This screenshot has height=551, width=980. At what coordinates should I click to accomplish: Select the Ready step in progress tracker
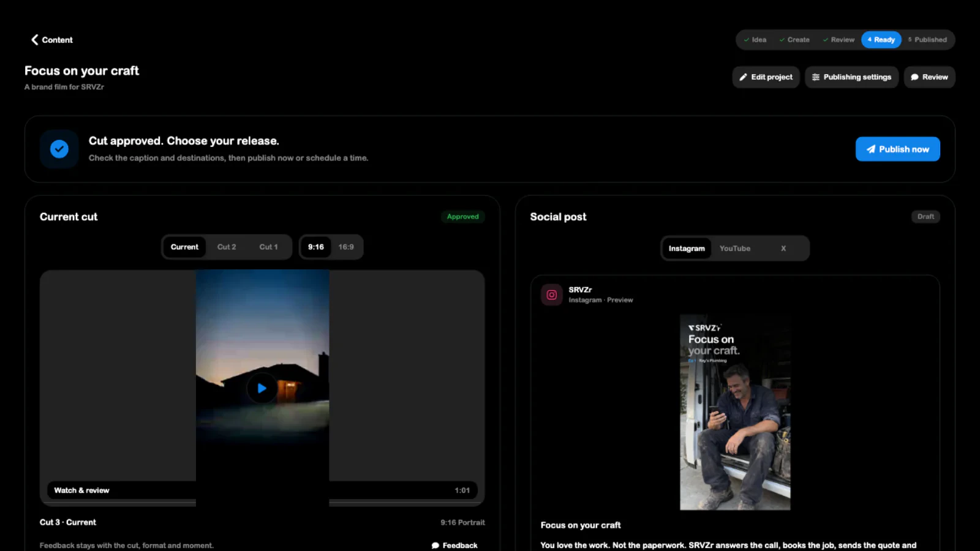881,40
